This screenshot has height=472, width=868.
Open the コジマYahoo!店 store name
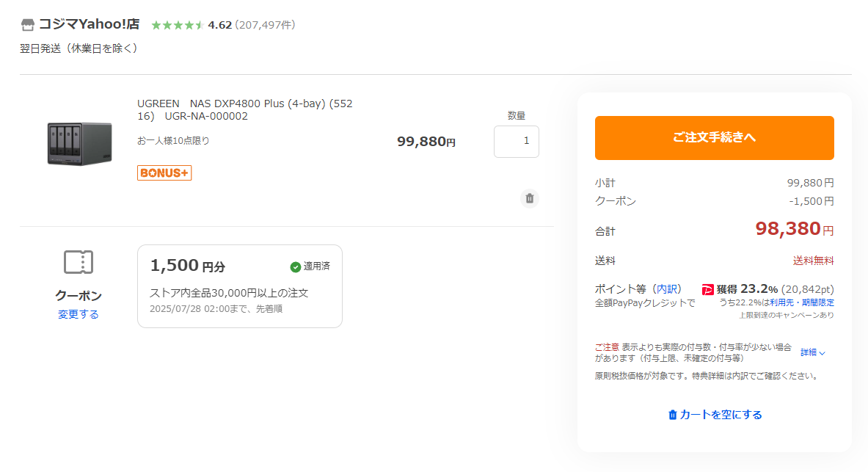(89, 24)
